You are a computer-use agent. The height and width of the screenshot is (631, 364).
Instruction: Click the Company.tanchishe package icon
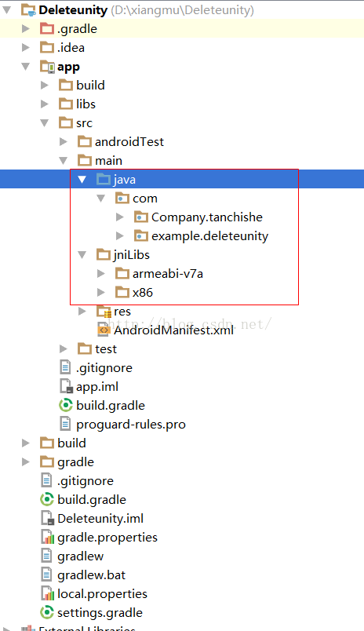140,217
